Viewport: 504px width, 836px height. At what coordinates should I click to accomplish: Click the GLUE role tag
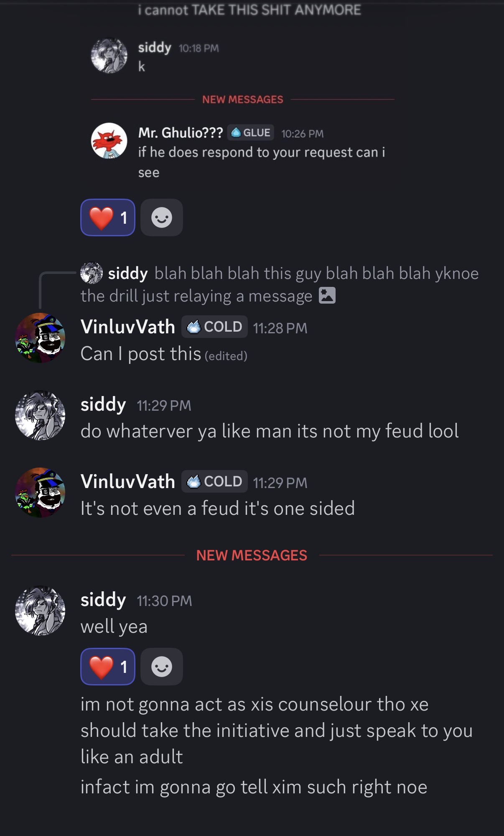point(251,133)
